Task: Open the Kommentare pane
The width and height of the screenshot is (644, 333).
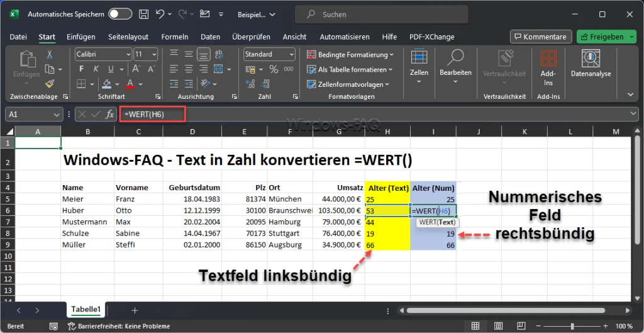Action: [541, 37]
